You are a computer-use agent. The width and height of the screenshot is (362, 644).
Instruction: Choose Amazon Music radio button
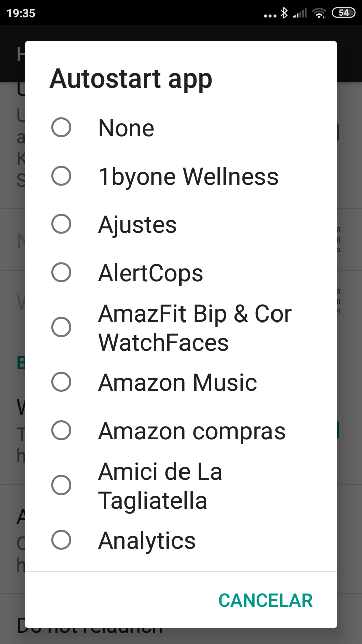(61, 382)
